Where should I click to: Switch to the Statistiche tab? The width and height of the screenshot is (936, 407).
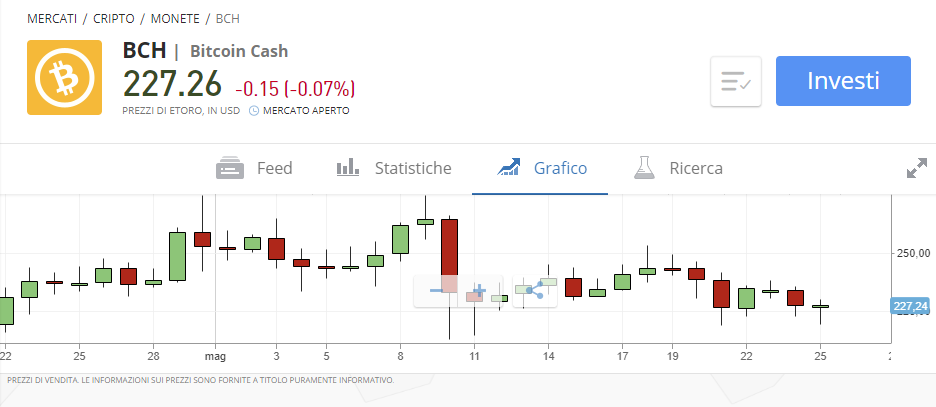[394, 168]
